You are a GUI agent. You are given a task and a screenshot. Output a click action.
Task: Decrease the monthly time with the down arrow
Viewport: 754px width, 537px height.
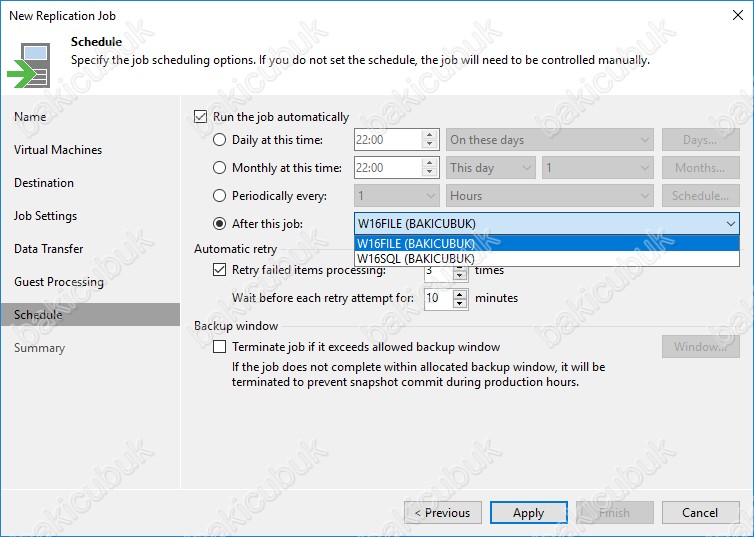[429, 173]
